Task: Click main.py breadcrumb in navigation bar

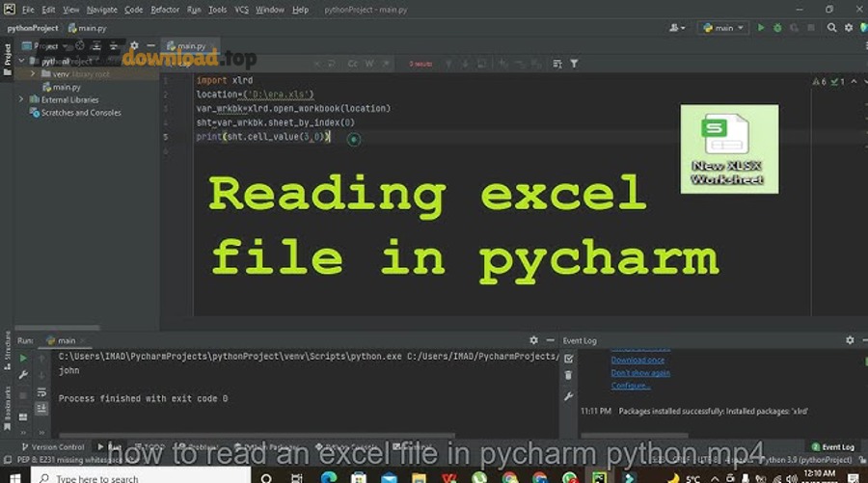Action: (87, 28)
